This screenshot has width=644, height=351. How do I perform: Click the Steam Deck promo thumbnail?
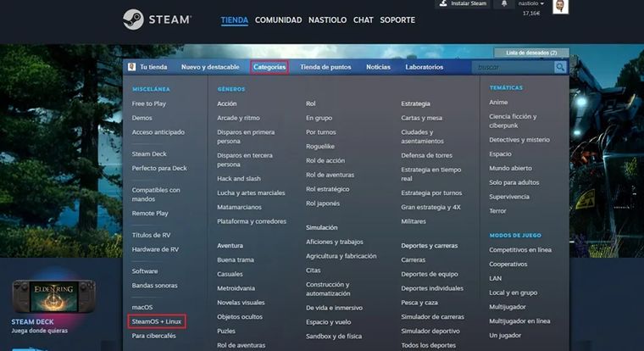tap(53, 297)
